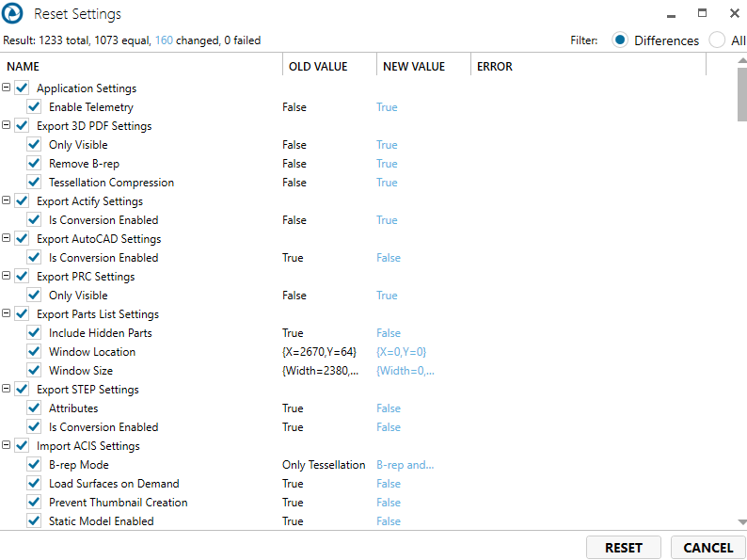The width and height of the screenshot is (747, 560).
Task: Sort by the NAME column header
Action: pyautogui.click(x=24, y=67)
